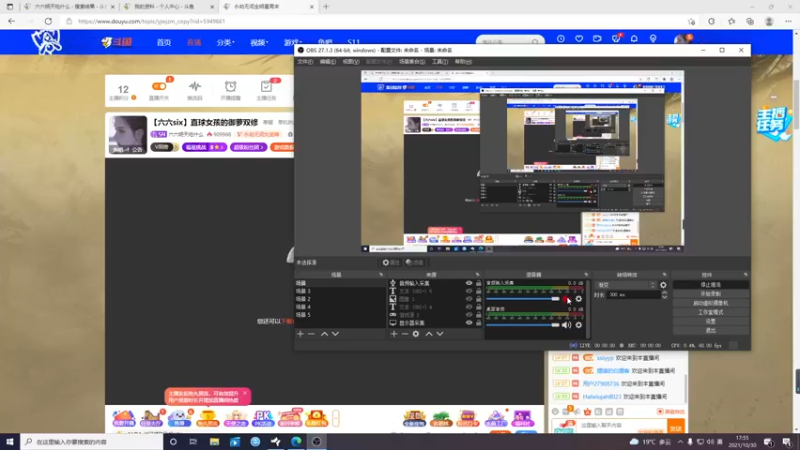Expand the 分类 dropdown in Douyu navigation
Viewport: 800px width, 450px height.
click(x=225, y=42)
